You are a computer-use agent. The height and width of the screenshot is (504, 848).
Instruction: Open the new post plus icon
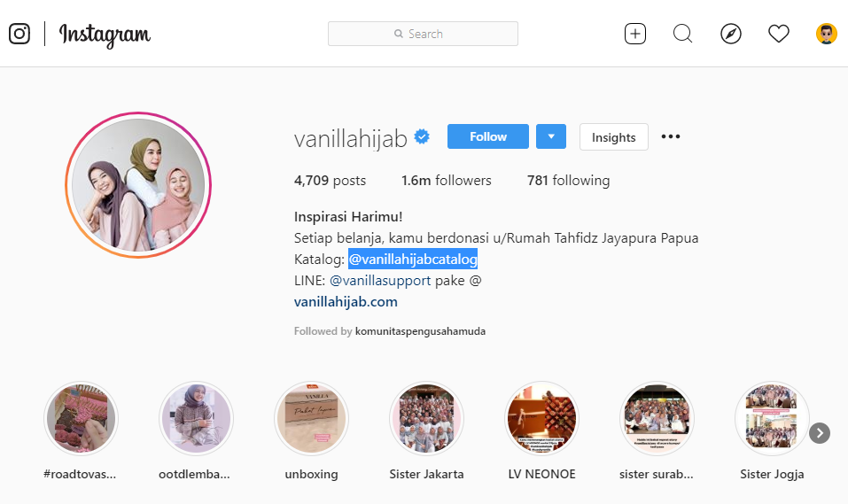point(635,34)
